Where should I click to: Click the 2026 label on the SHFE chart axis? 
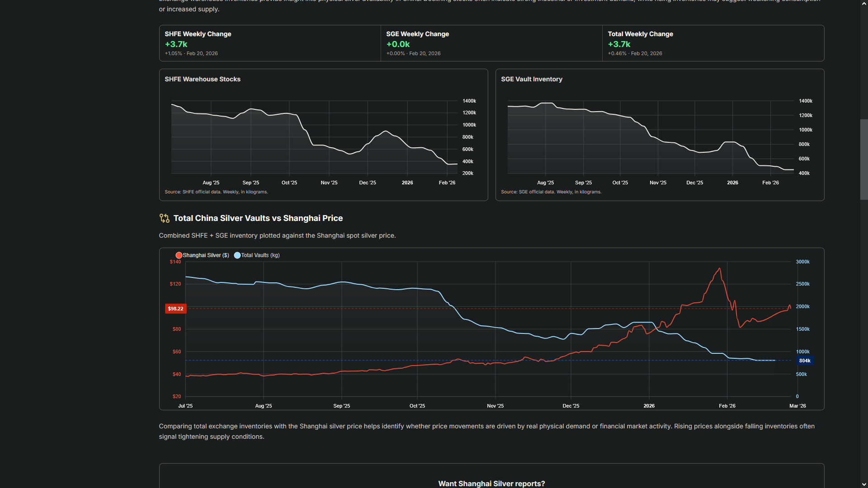tap(407, 183)
